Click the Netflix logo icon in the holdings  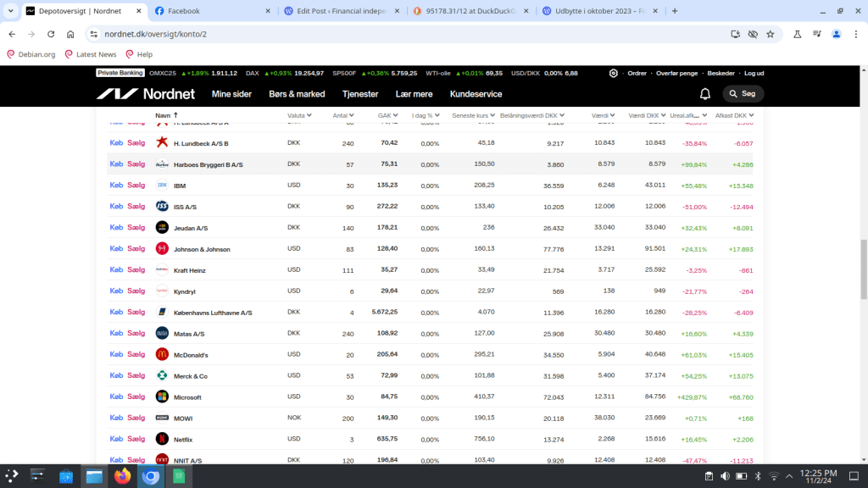pyautogui.click(x=162, y=440)
